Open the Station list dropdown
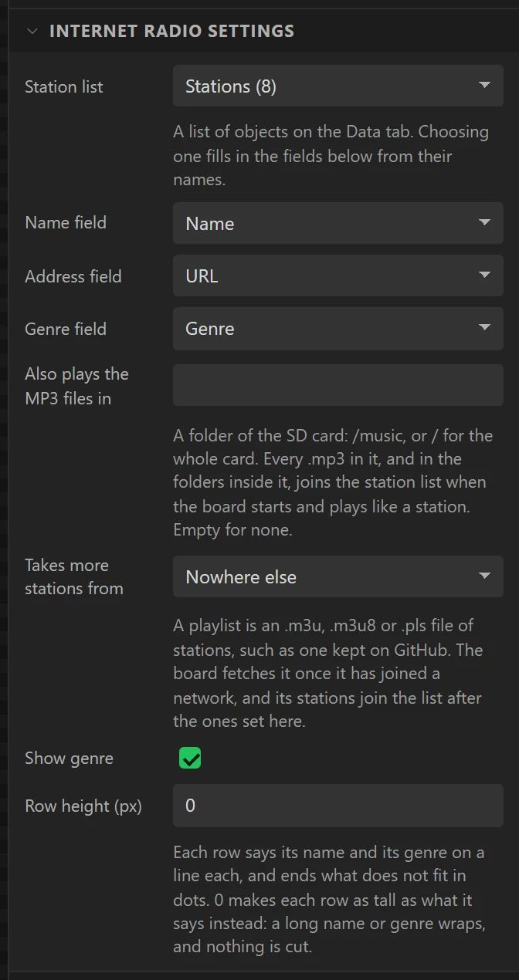 click(338, 86)
